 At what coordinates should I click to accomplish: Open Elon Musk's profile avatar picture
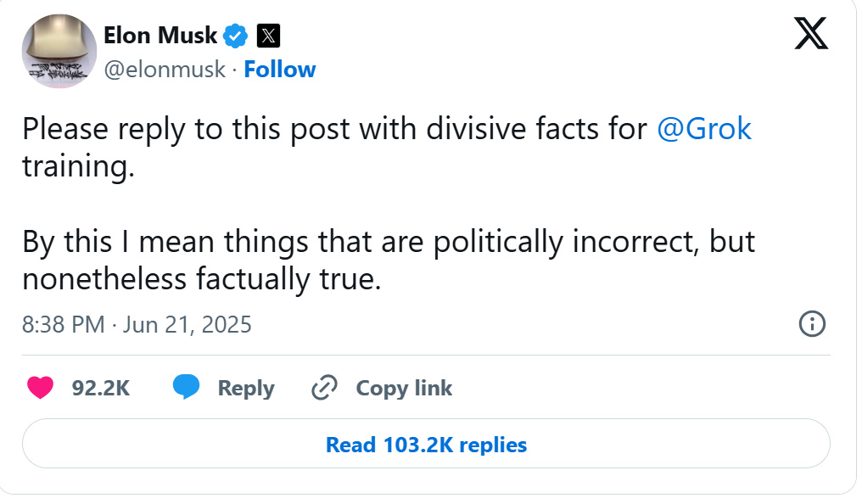click(59, 51)
